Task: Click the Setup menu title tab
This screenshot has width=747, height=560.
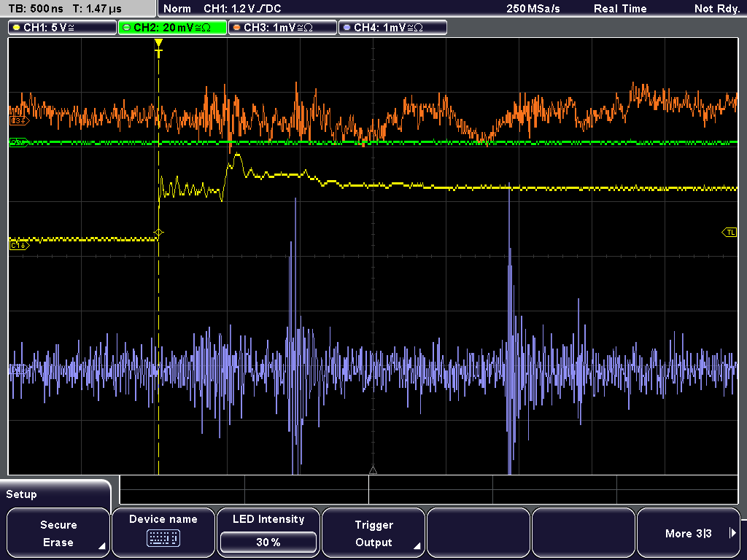Action: point(55,494)
